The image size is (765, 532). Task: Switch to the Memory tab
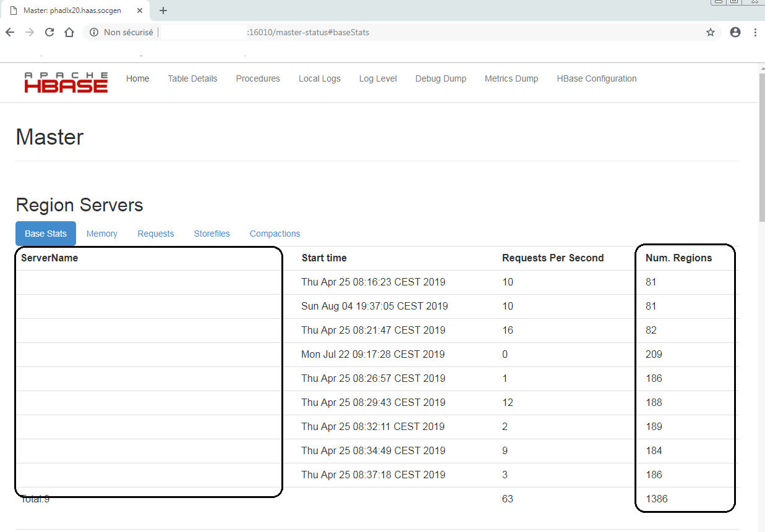click(101, 233)
